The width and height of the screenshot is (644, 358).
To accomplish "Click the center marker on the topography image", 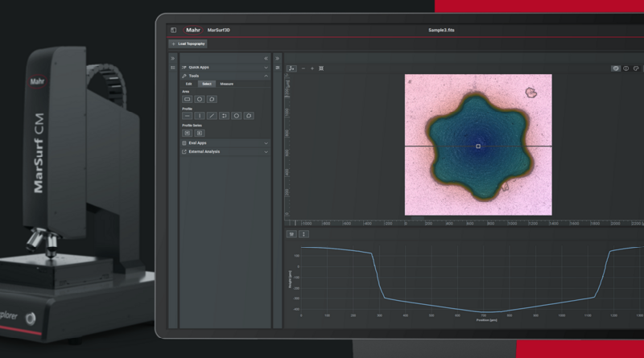I will (x=478, y=146).
